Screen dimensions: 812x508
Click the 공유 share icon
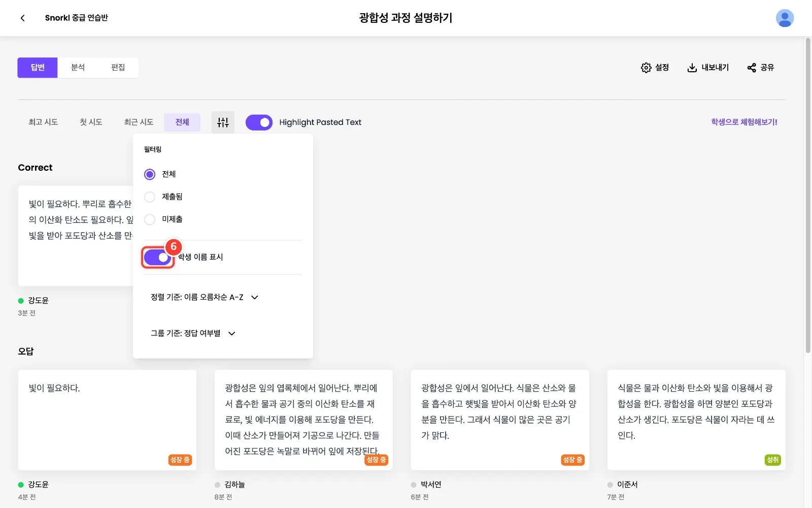[752, 68]
